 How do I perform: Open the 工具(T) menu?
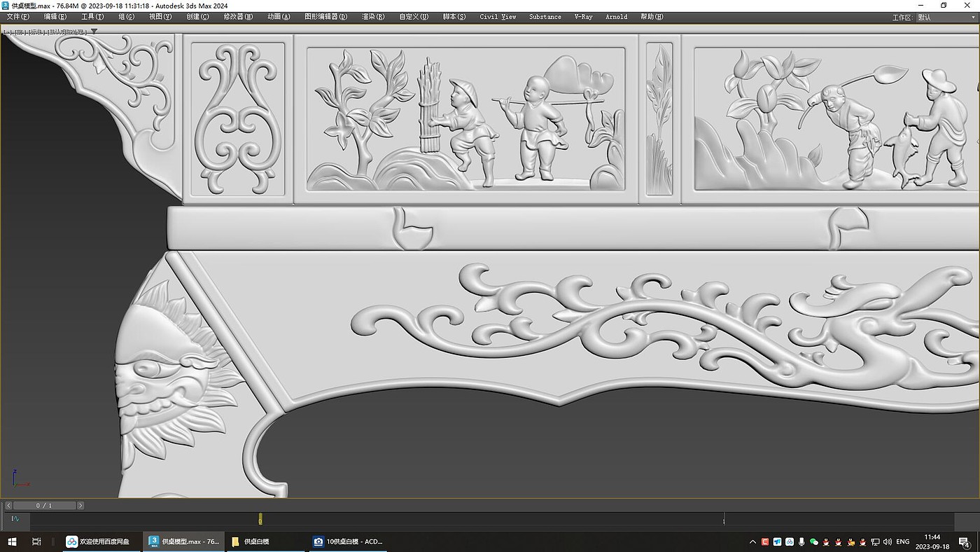click(92, 17)
